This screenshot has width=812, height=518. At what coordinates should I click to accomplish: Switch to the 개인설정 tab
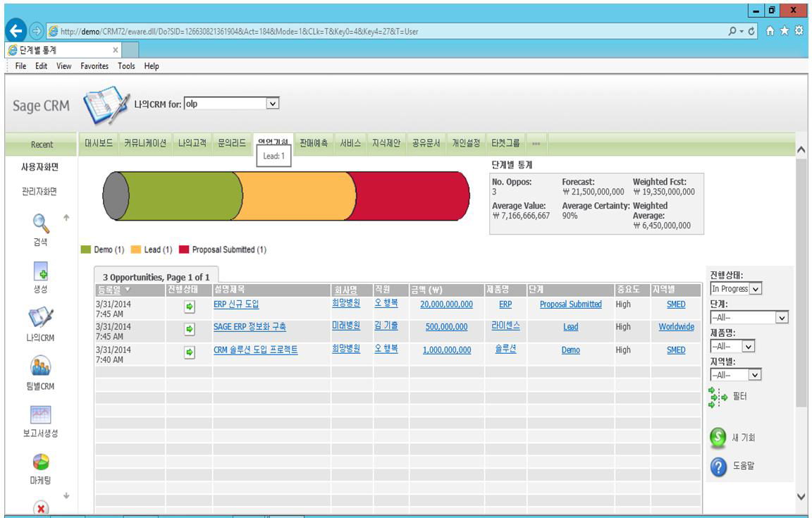(466, 143)
